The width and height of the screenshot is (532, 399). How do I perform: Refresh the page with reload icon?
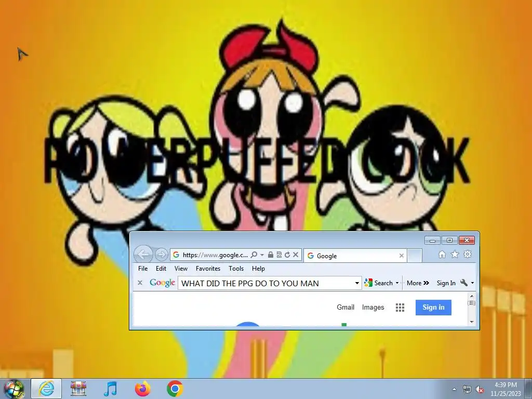287,255
